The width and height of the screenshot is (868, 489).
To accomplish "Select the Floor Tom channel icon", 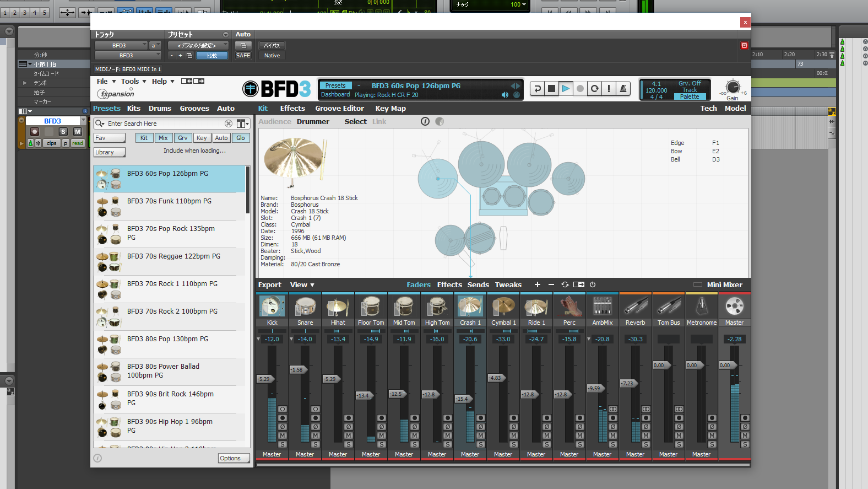I will 371,306.
